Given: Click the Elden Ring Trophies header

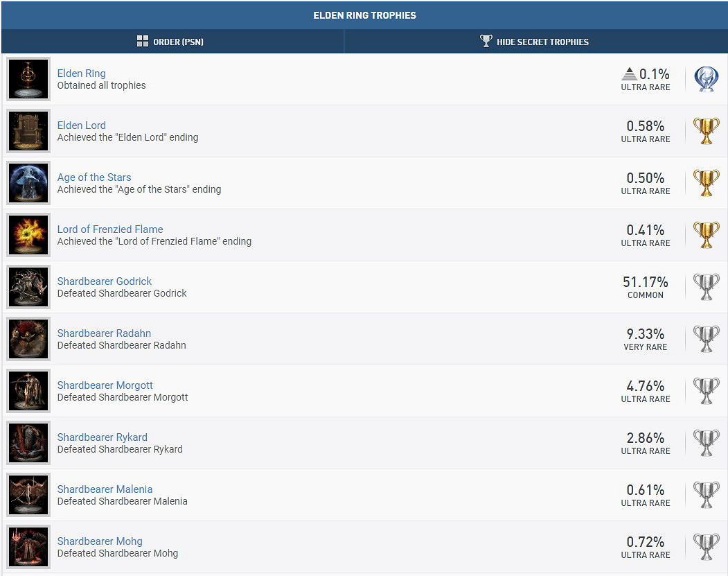Looking at the screenshot, I should 364,15.
